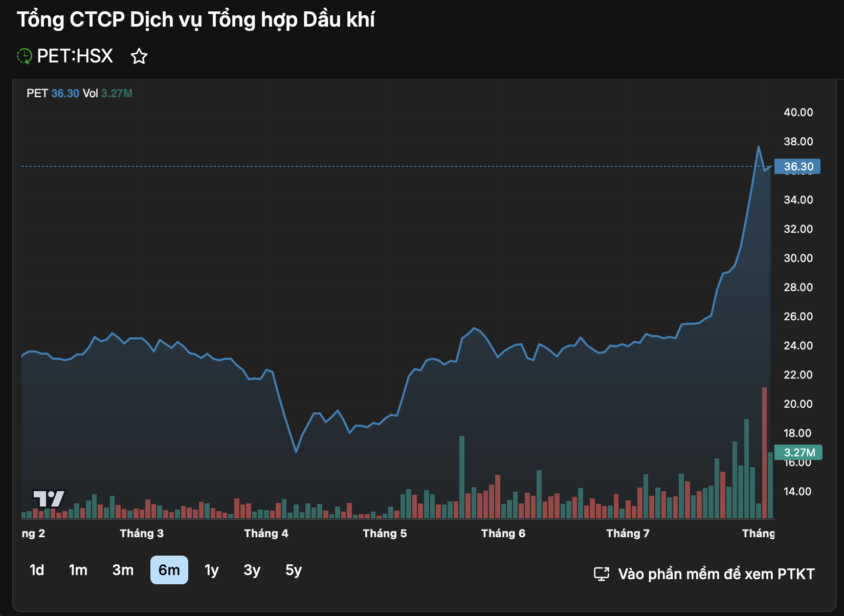Click the Tháng 3 axis label
This screenshot has width=844, height=616.
tap(142, 533)
